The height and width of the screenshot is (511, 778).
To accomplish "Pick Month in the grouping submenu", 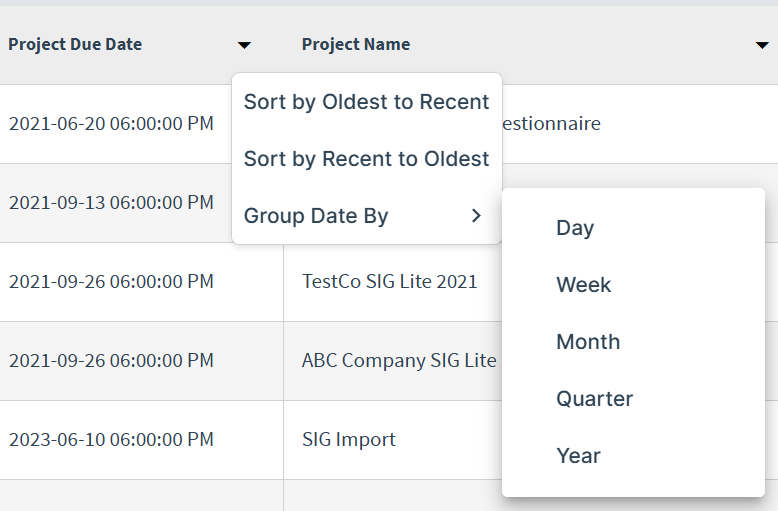I will click(x=588, y=342).
